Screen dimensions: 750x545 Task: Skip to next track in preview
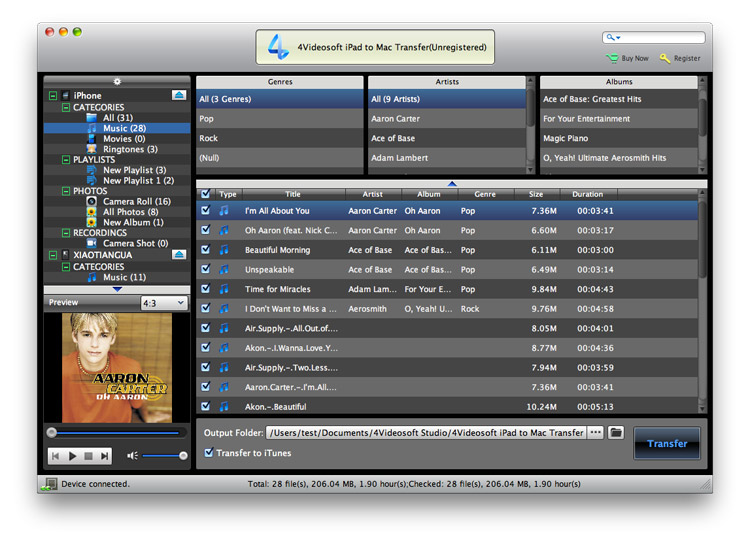click(104, 456)
